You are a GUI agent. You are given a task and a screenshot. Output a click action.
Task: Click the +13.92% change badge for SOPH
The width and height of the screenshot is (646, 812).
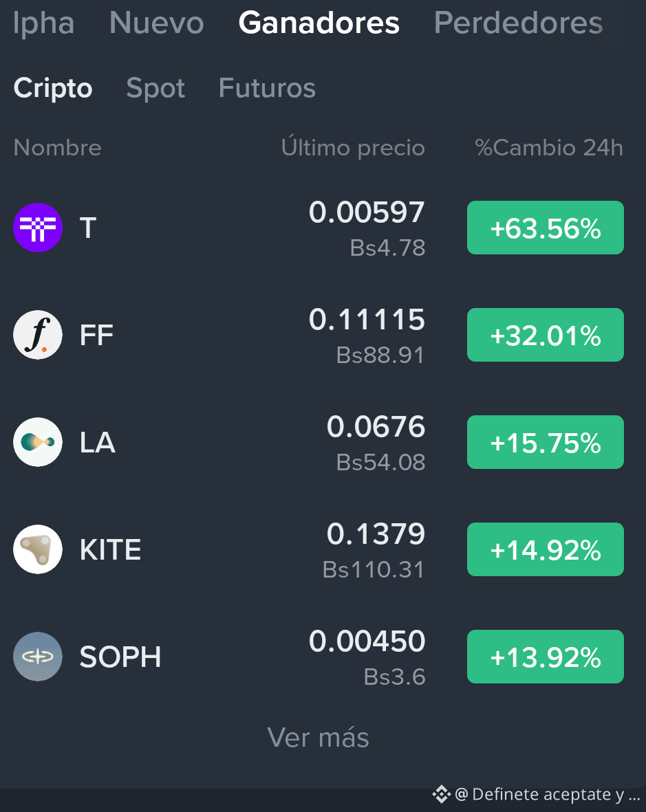pyautogui.click(x=546, y=657)
